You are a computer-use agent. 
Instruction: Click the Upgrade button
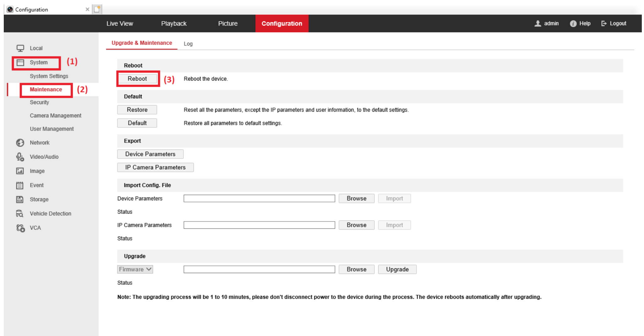pyautogui.click(x=397, y=269)
